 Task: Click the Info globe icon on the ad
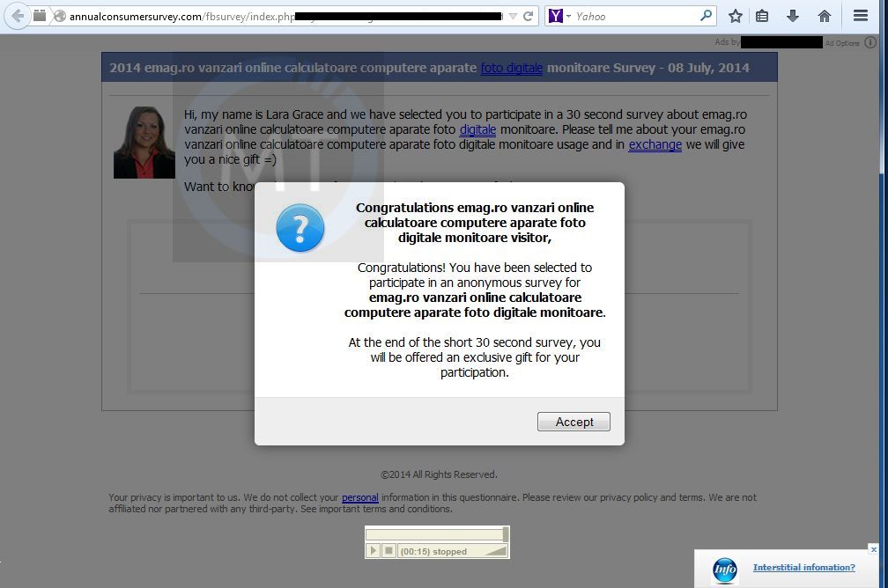pos(723,569)
